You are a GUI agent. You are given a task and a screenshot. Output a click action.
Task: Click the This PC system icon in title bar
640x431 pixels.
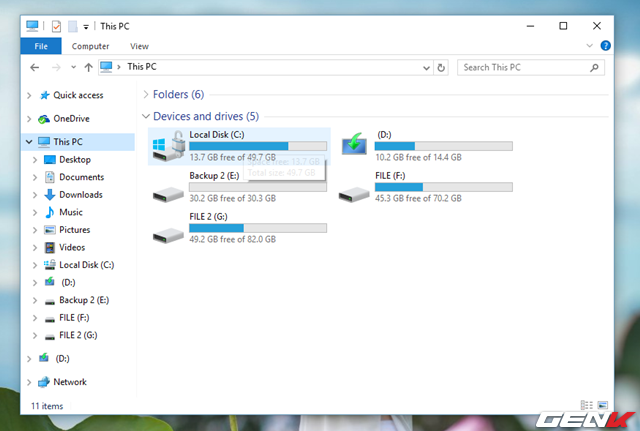click(32, 26)
